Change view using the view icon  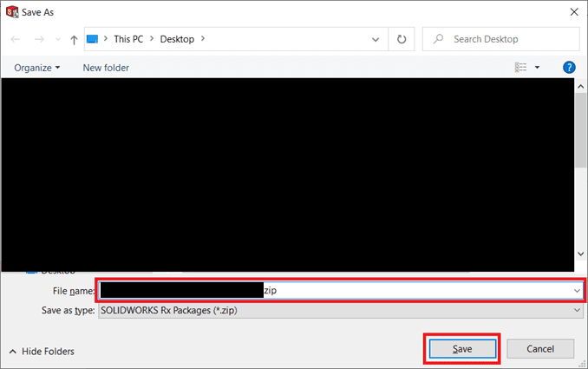pos(520,67)
